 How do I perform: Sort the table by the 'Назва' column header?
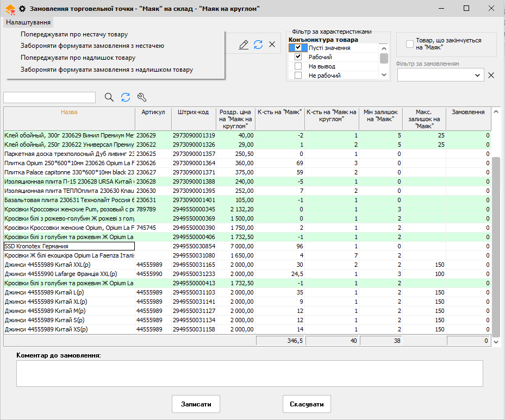pyautogui.click(x=69, y=112)
